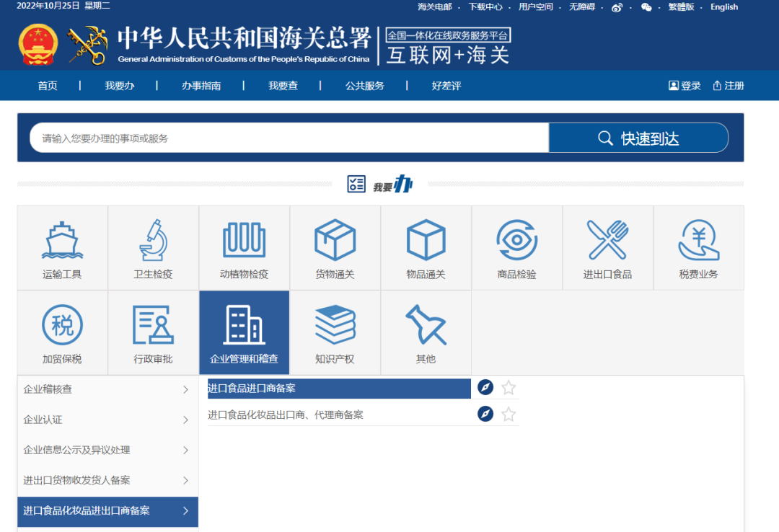Open the 知识产权 books icon

click(x=335, y=326)
